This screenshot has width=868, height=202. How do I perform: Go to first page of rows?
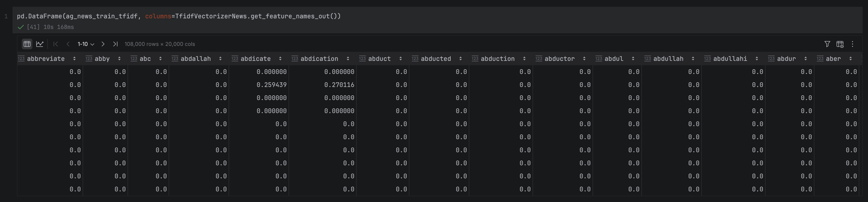[56, 44]
